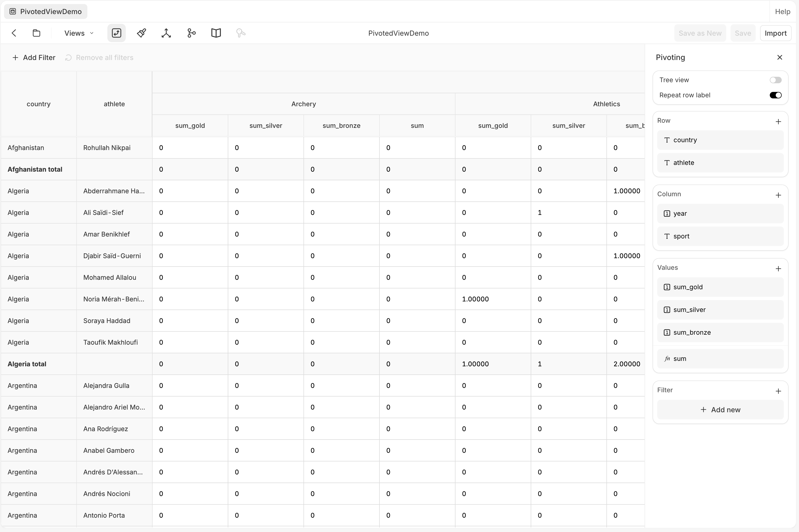Viewport: 799px width, 532px height.
Task: Open the folder icon in toolbar
Action: (36, 33)
